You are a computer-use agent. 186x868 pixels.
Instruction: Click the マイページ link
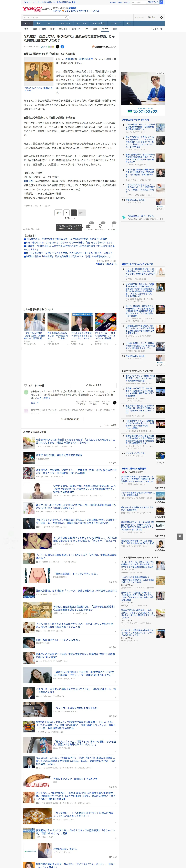tap(139, 18)
